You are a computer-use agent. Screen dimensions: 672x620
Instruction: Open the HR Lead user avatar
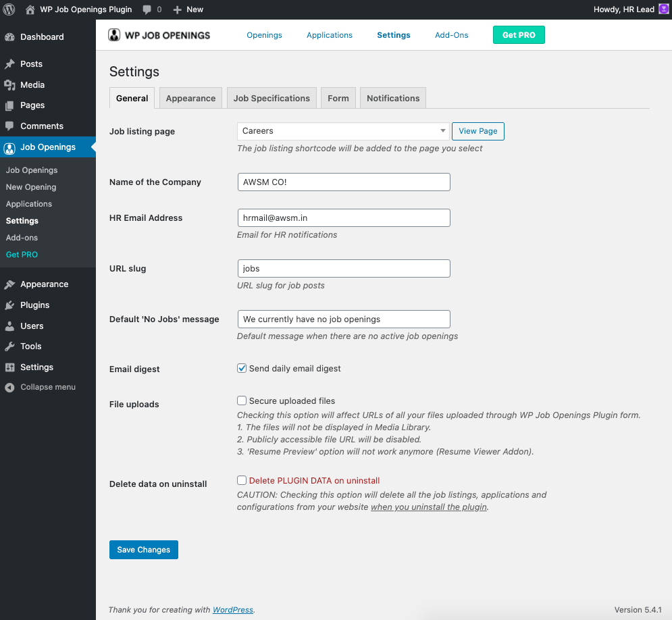coord(663,9)
